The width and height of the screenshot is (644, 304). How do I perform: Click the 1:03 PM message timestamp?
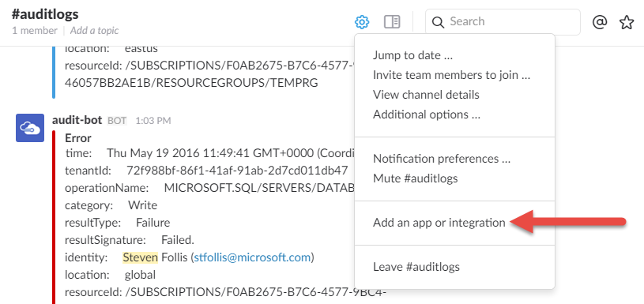point(153,121)
